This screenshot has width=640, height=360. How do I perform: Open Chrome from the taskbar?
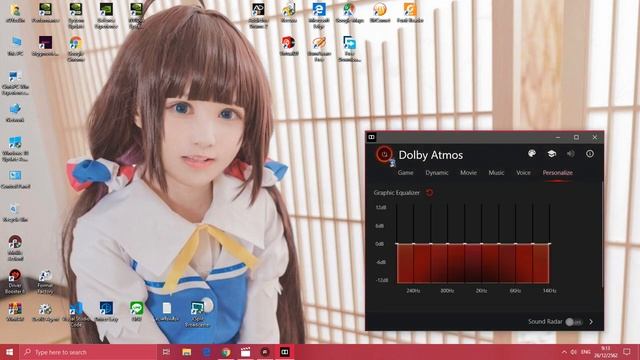point(226,352)
